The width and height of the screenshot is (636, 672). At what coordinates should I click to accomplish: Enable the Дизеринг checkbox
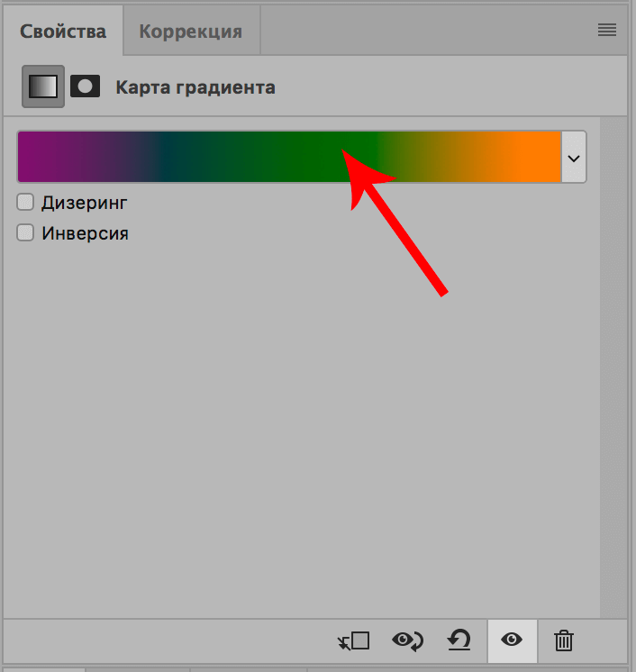(25, 202)
